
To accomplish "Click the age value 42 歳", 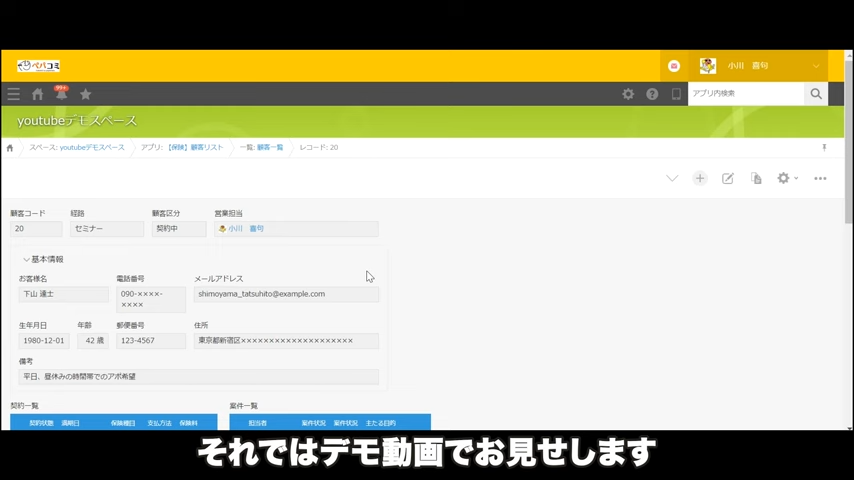I will [x=93, y=341].
